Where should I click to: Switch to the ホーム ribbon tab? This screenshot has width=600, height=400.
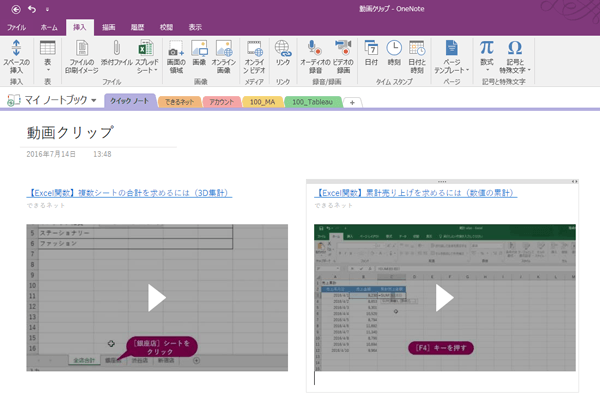tap(49, 27)
